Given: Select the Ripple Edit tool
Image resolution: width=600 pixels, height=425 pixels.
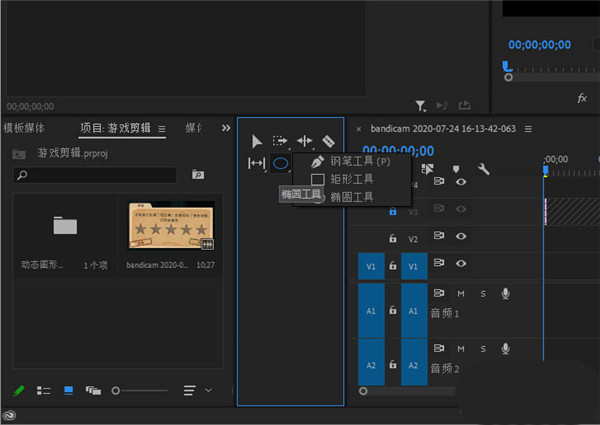Looking at the screenshot, I should (305, 141).
